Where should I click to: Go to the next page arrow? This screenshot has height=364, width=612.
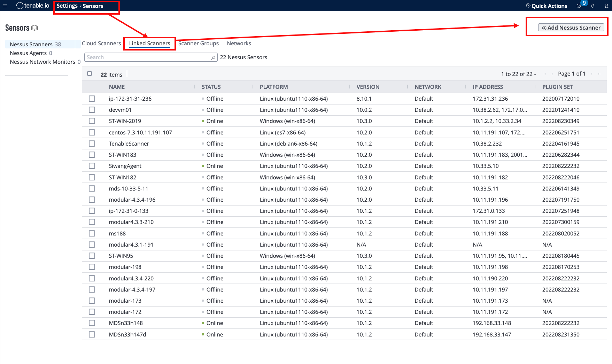pos(591,74)
